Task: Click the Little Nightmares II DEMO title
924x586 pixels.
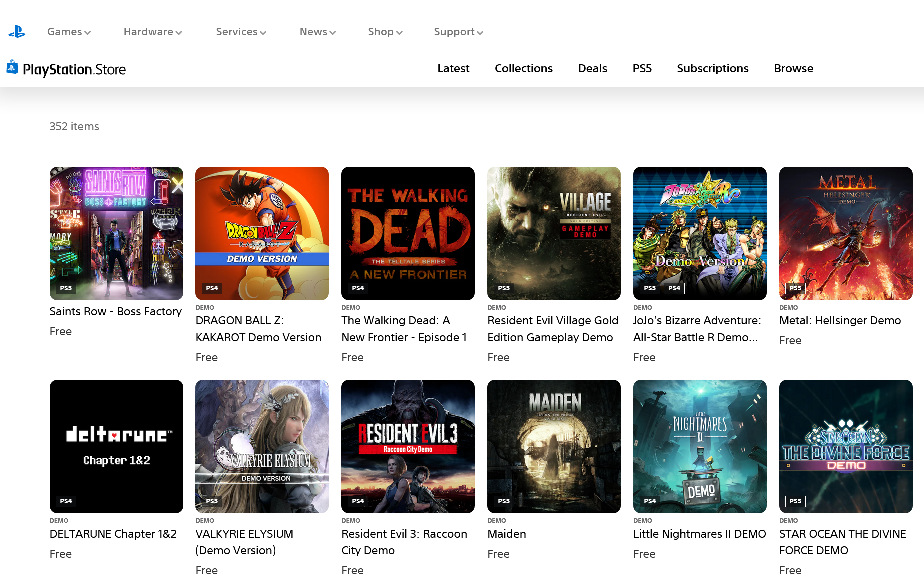Action: tap(700, 534)
